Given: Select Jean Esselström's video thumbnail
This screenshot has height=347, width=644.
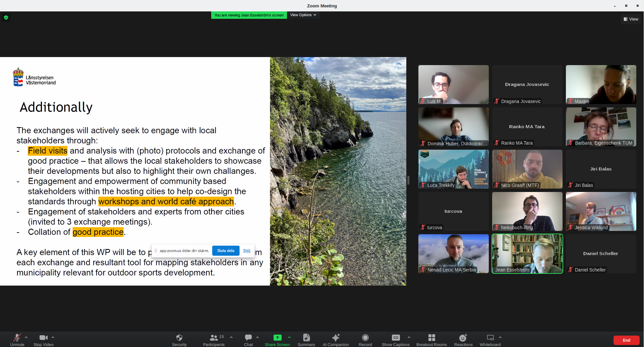Looking at the screenshot, I should (527, 254).
